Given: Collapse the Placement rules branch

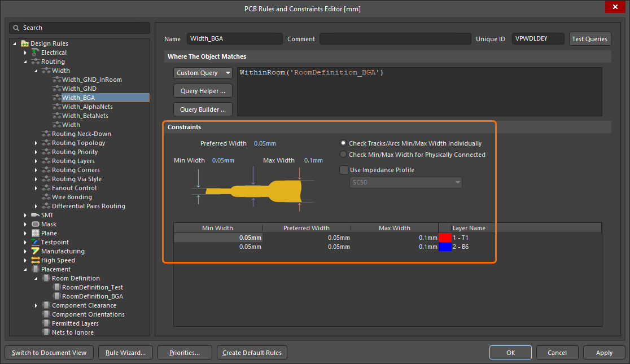Looking at the screenshot, I should [25, 270].
